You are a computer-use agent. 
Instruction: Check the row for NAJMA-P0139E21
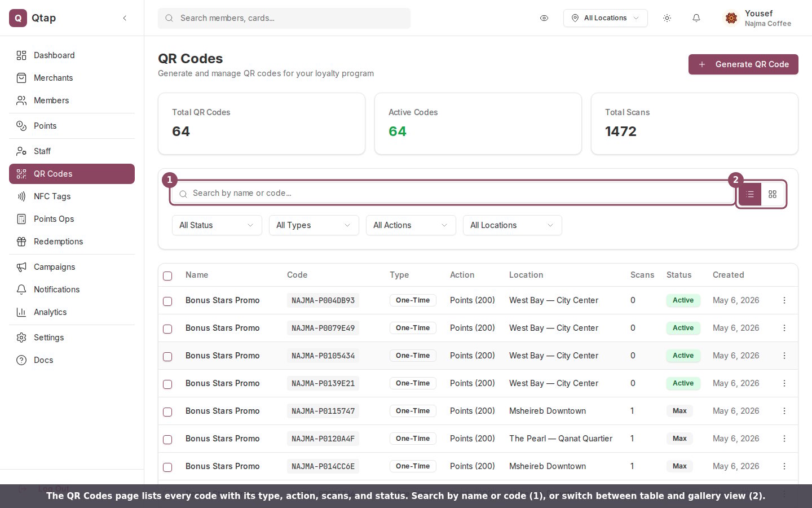[x=167, y=384]
